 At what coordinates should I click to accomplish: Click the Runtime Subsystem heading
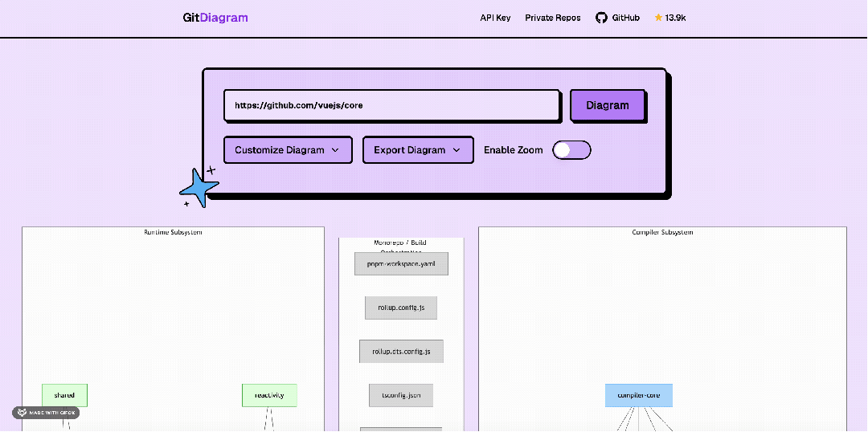coord(174,232)
